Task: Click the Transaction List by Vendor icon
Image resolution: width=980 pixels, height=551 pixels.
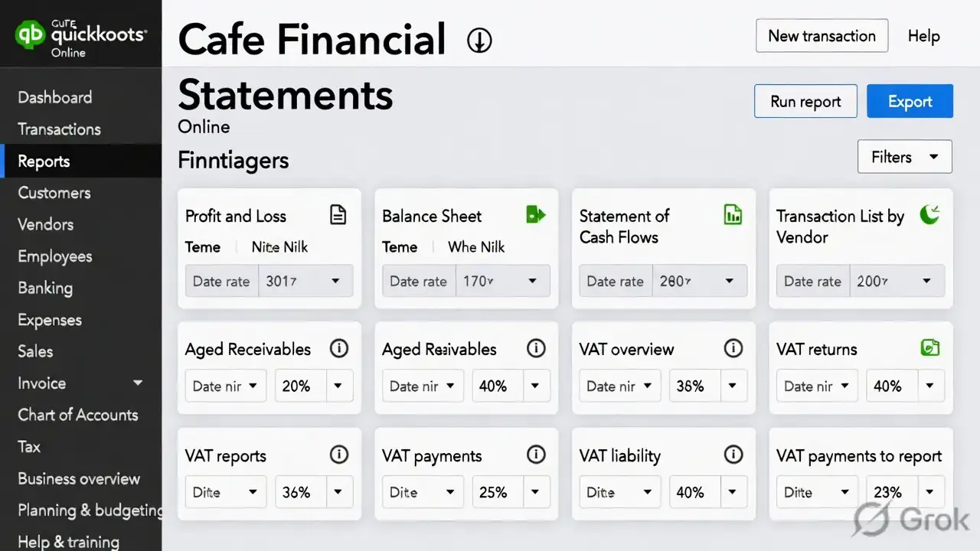Action: pyautogui.click(x=929, y=214)
